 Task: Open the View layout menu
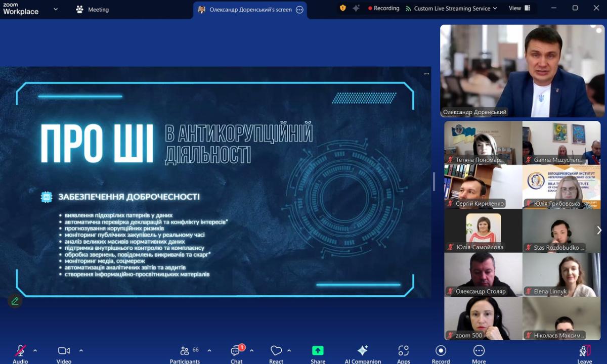[519, 8]
